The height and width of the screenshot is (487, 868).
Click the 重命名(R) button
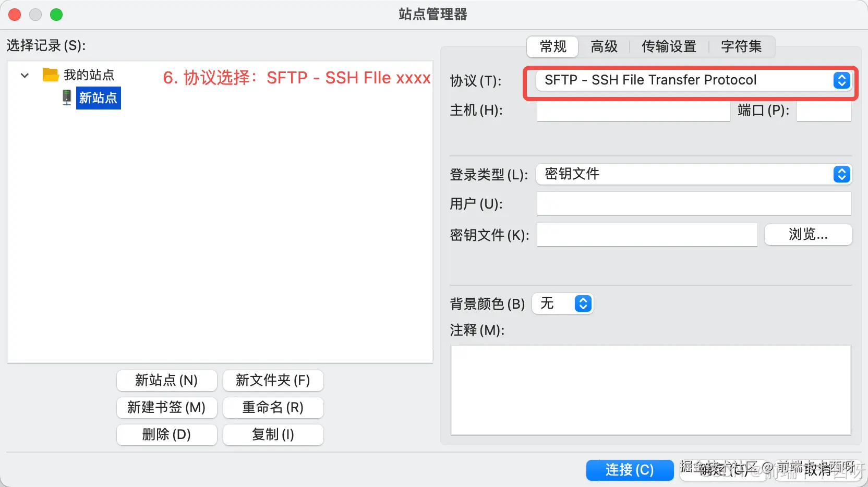coord(273,408)
